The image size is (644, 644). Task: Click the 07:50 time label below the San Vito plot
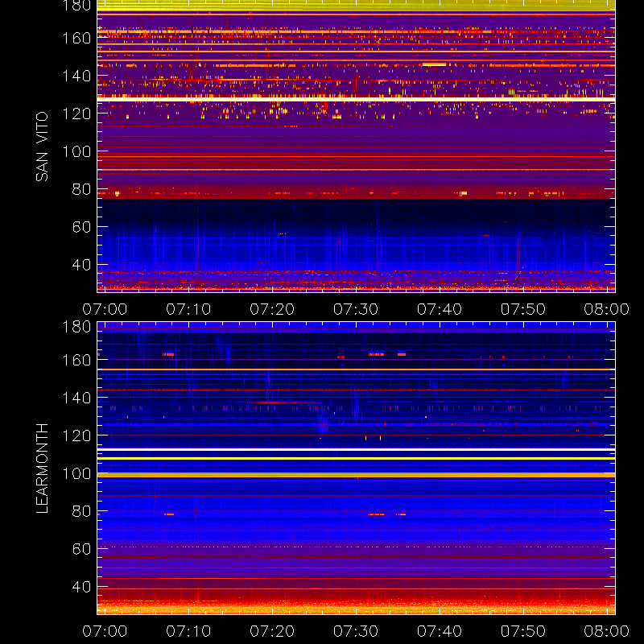[x=523, y=309]
